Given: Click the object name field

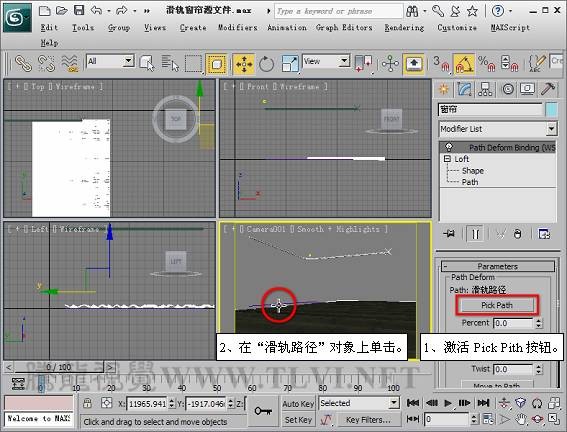Looking at the screenshot, I should [490, 110].
